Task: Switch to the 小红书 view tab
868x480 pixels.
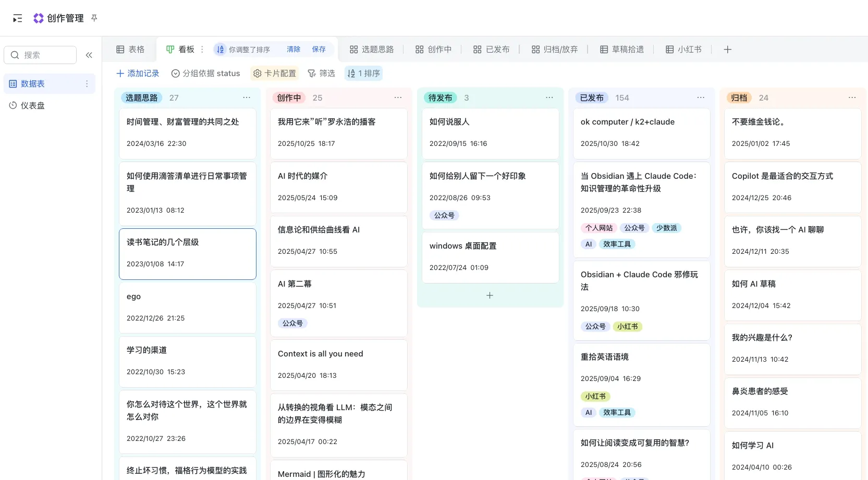Action: pos(683,50)
